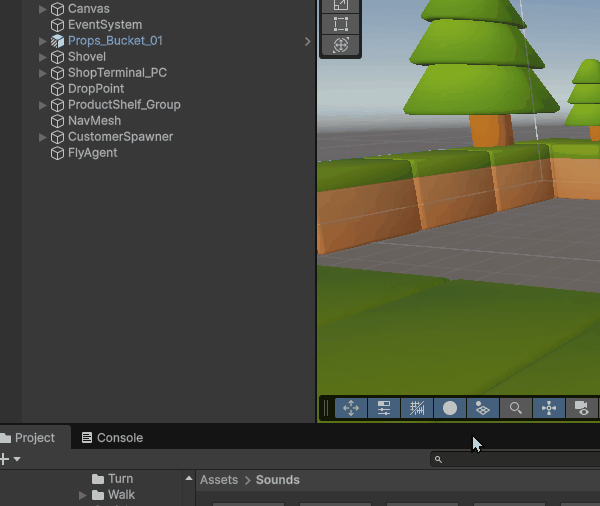The width and height of the screenshot is (600, 506).
Task: Click the sphere draw mode icon
Action: click(450, 408)
